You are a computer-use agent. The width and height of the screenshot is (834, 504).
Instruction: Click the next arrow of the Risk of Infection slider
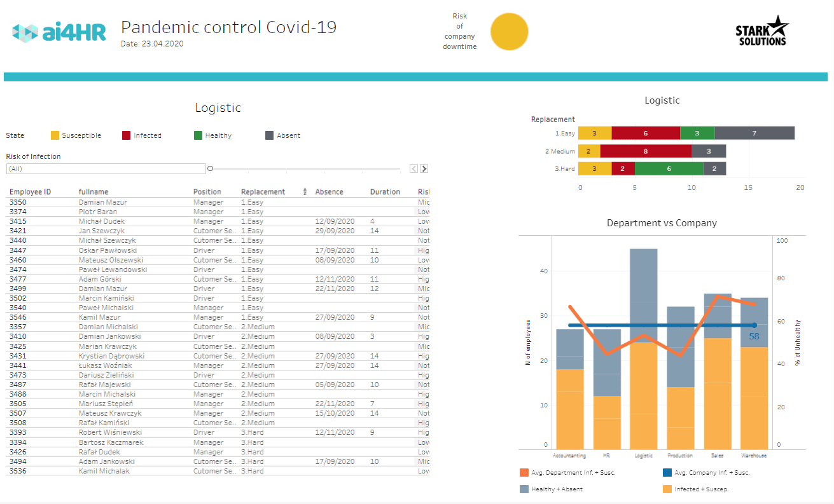[x=424, y=168]
